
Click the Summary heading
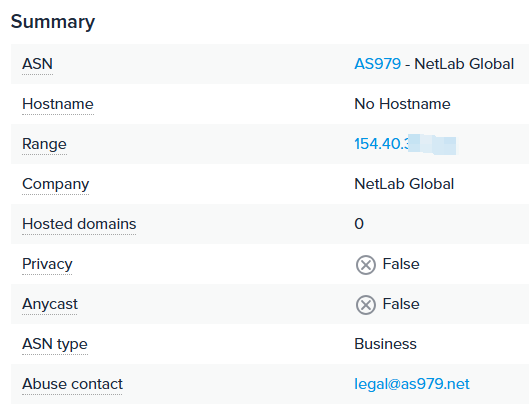53,22
